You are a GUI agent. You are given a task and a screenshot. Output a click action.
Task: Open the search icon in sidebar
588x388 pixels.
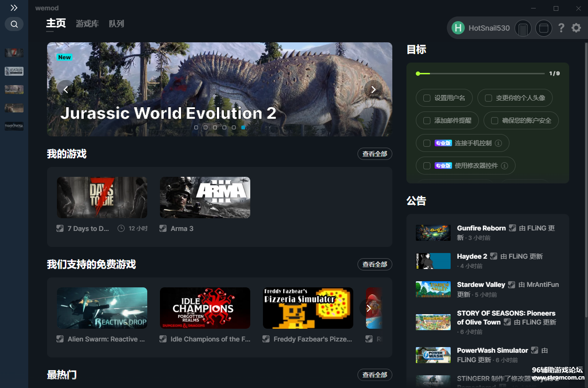point(14,24)
